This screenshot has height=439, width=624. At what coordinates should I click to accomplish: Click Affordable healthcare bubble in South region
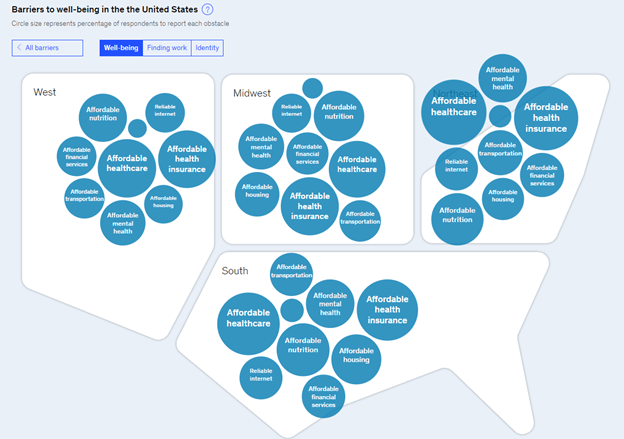tap(247, 323)
